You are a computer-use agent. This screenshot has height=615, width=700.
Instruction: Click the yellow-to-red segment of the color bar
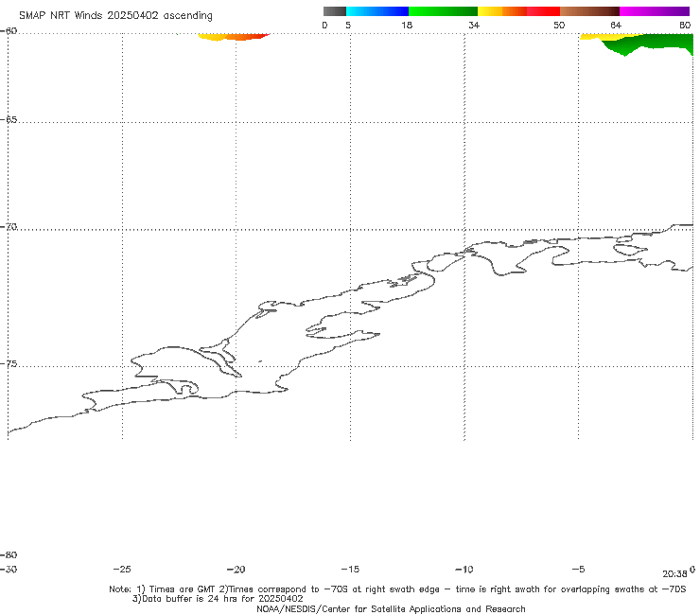coord(518,11)
